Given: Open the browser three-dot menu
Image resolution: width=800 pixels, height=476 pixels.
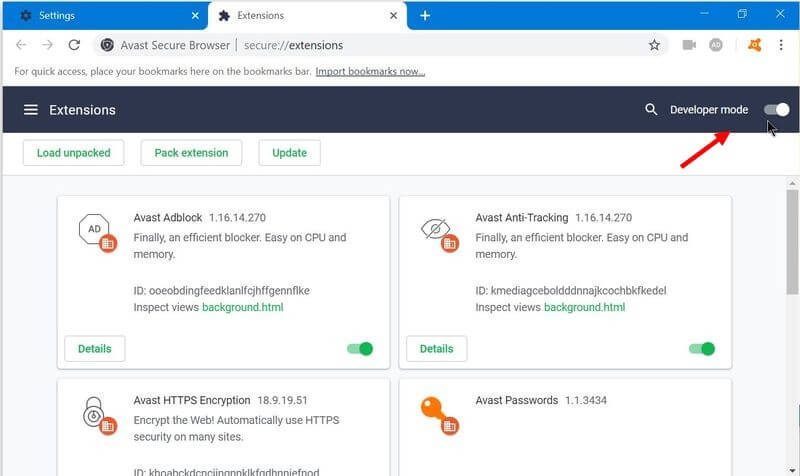Looking at the screenshot, I should [781, 45].
